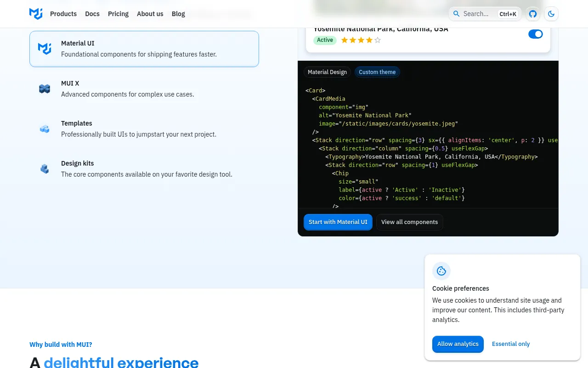Open the About us page

[150, 14]
